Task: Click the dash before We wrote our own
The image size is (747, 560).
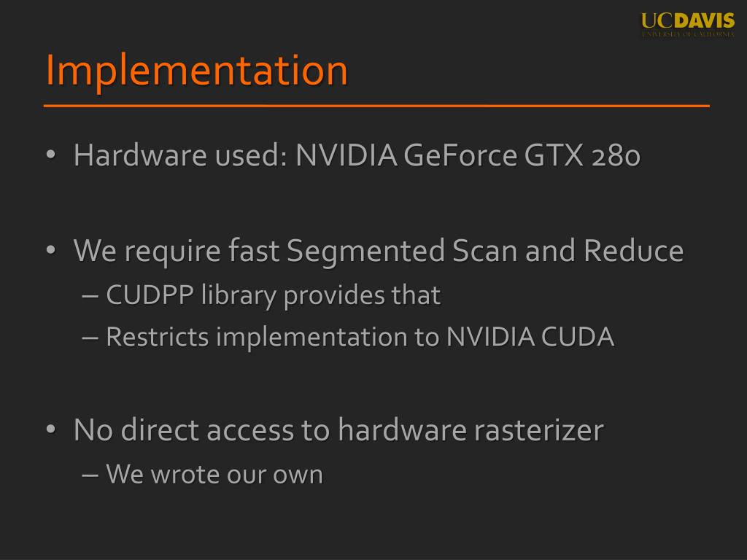Action: coord(90,475)
